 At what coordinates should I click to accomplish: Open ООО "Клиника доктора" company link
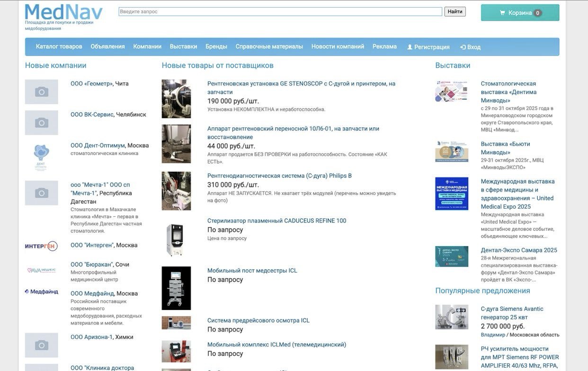click(102, 368)
